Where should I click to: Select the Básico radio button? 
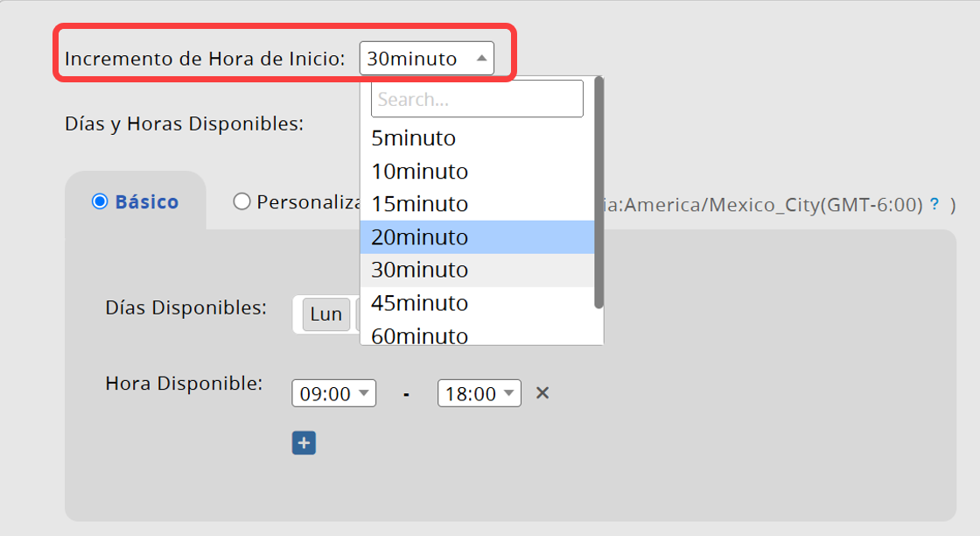[x=100, y=201]
